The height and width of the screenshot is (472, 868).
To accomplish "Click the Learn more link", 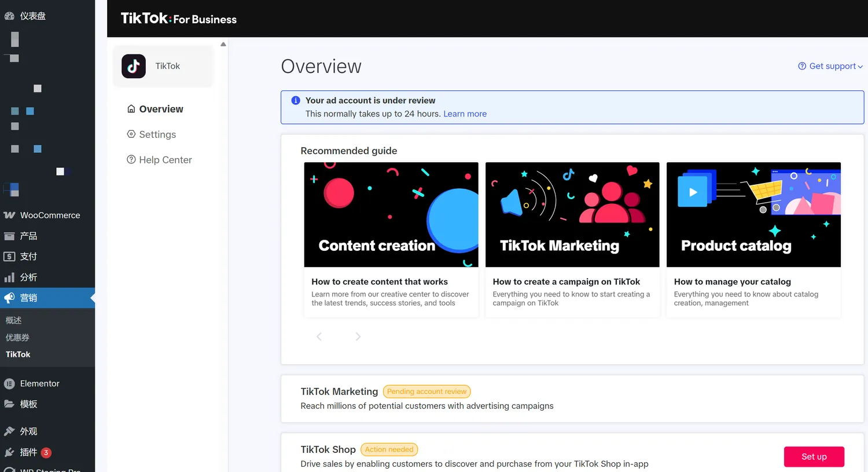I will [465, 114].
